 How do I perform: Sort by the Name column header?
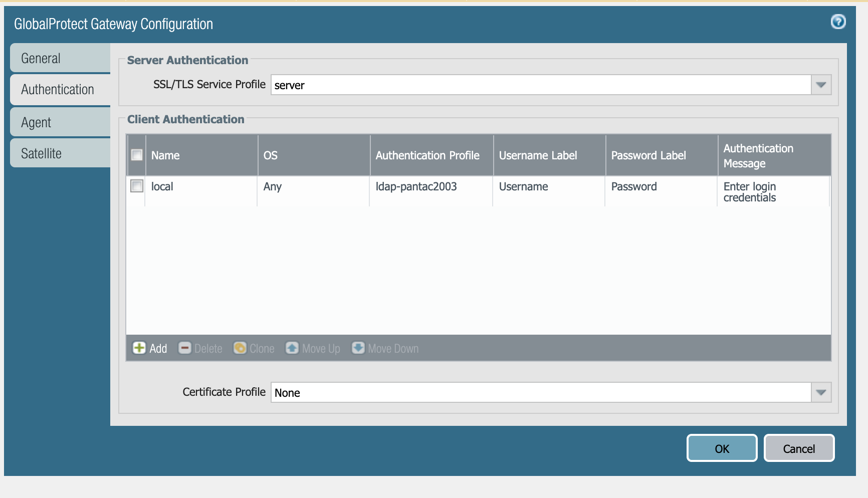(201, 155)
